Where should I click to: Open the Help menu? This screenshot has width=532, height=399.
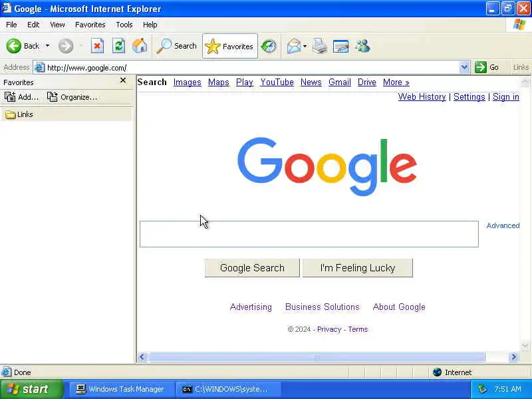tap(150, 25)
